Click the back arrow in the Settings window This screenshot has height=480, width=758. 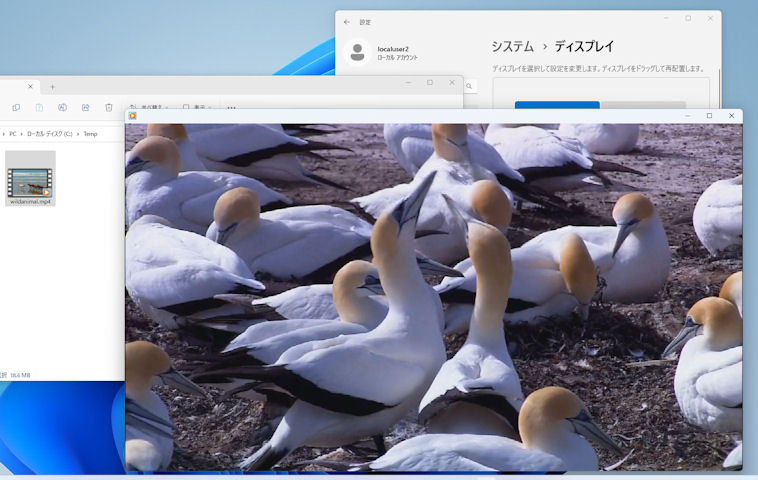[347, 22]
